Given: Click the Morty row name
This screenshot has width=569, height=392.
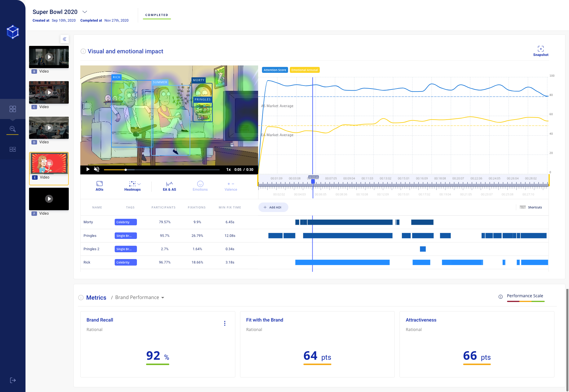Looking at the screenshot, I should 88,222.
